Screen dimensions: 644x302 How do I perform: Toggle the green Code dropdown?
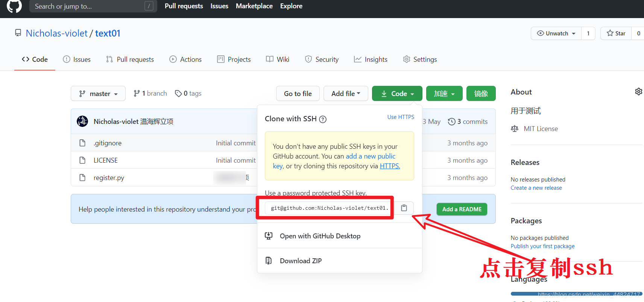point(397,93)
